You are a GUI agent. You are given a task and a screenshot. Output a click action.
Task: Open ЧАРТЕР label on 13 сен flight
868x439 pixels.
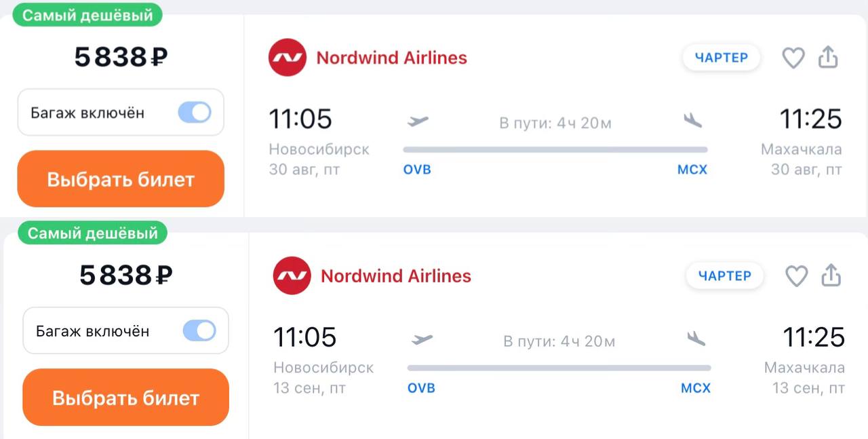[x=724, y=276]
